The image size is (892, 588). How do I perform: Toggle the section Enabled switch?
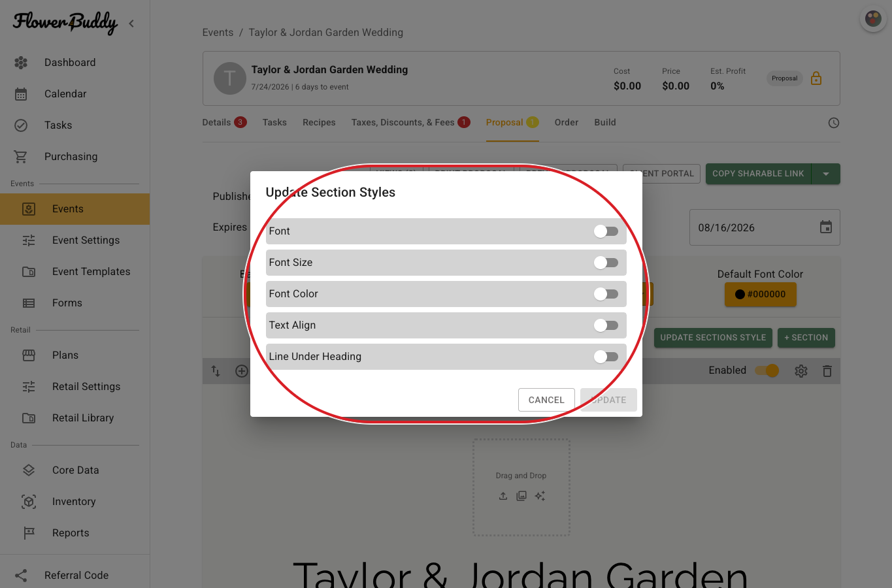click(767, 370)
